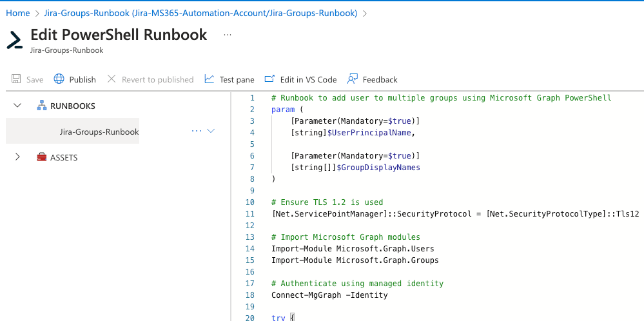This screenshot has width=644, height=321.
Task: Collapse the RUNBOOKS tree section
Action: [17, 106]
